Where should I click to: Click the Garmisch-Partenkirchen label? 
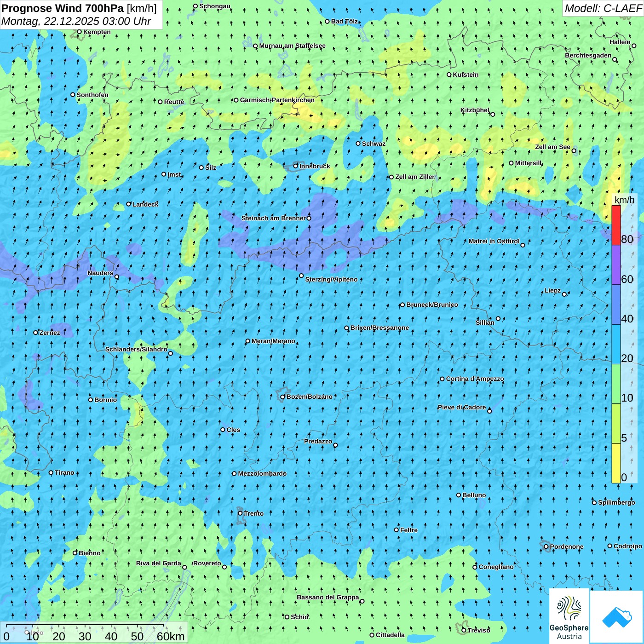click(x=277, y=100)
